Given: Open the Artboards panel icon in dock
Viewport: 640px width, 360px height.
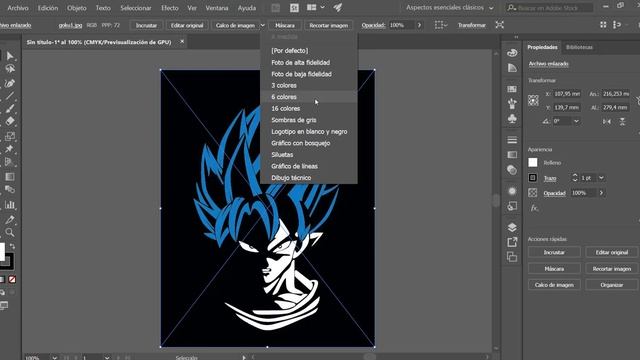Looking at the screenshot, I should coord(512,257).
